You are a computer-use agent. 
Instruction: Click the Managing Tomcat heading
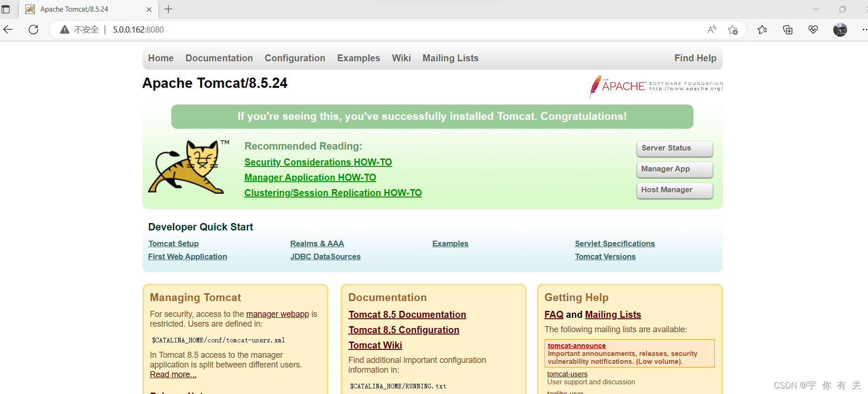(x=195, y=297)
